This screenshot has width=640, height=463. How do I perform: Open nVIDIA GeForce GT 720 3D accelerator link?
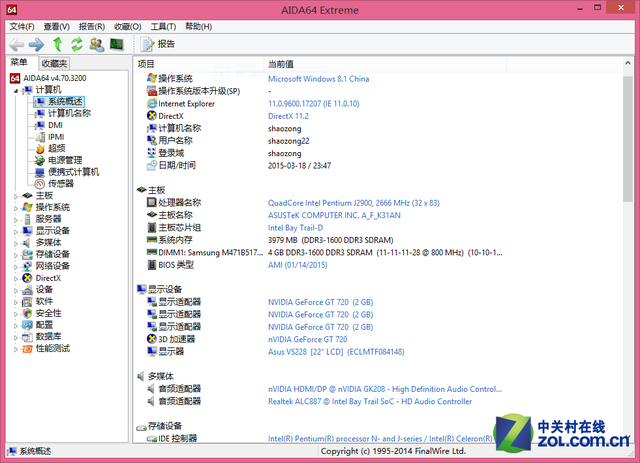coord(307,339)
